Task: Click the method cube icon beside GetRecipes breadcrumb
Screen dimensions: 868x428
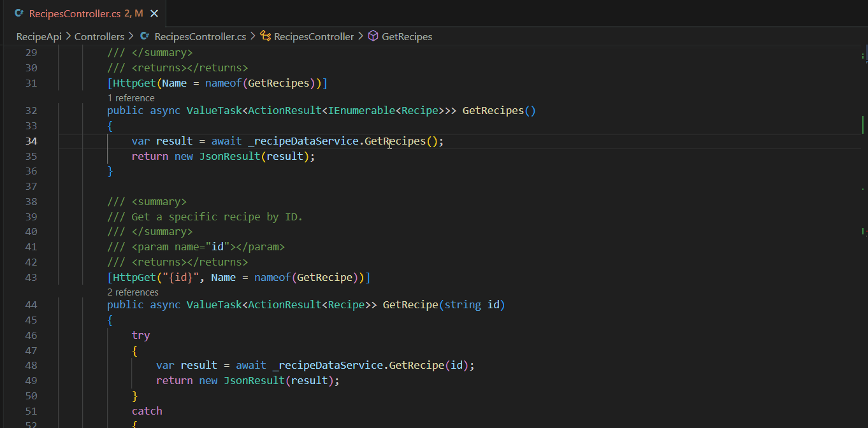Action: [x=373, y=36]
